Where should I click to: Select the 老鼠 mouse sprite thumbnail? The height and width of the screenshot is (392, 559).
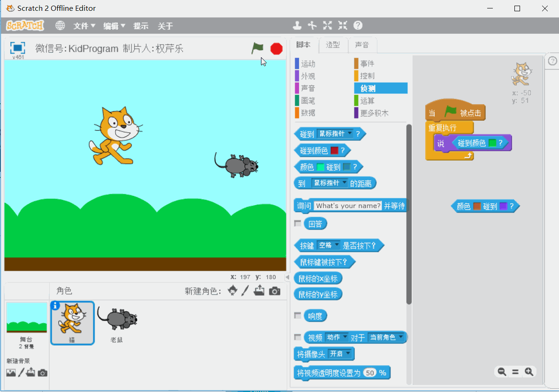click(x=117, y=323)
